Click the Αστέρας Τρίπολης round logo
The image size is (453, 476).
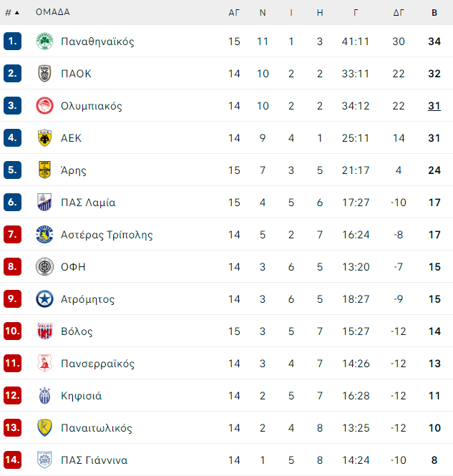pos(44,234)
